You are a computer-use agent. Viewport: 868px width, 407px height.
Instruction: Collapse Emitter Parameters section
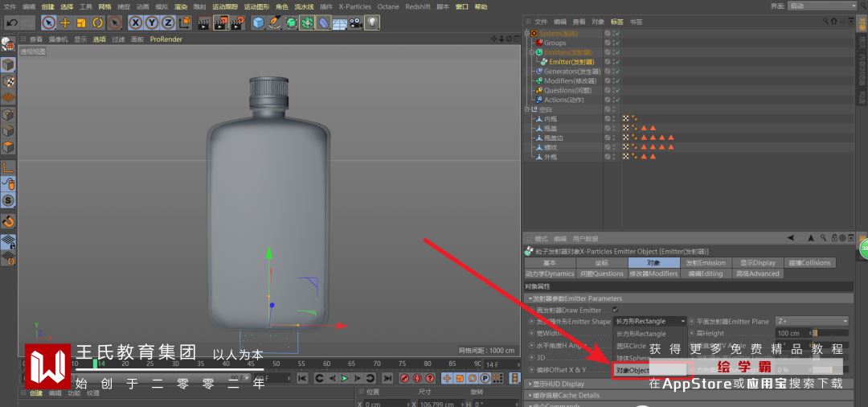click(x=530, y=298)
